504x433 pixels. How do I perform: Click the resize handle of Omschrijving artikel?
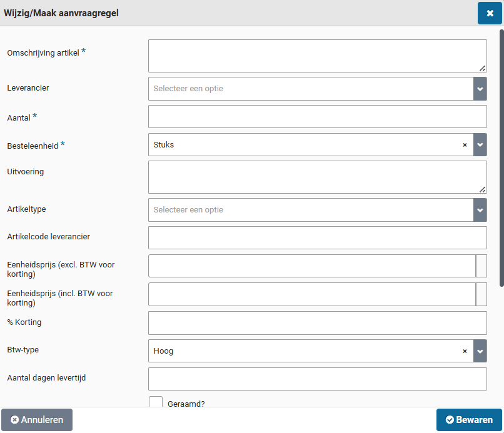coord(483,68)
